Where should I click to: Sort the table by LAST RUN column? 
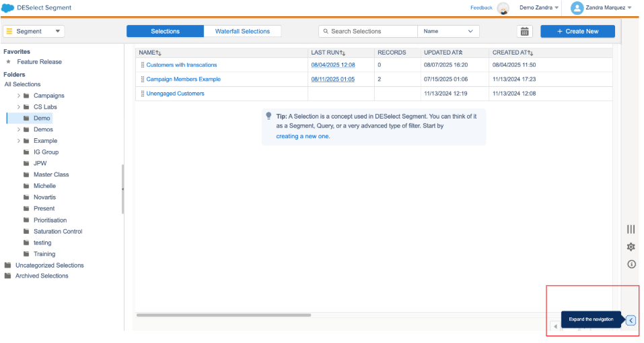328,53
